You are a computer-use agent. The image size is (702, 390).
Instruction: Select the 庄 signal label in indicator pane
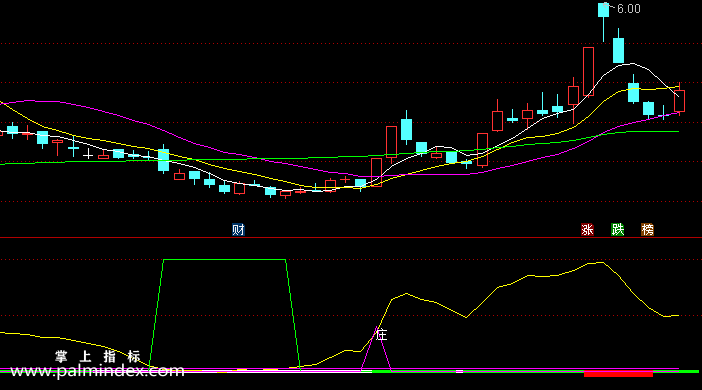(381, 334)
